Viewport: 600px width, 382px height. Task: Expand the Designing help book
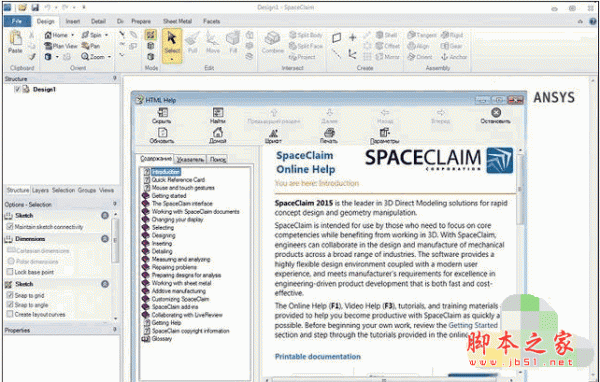[x=145, y=235]
